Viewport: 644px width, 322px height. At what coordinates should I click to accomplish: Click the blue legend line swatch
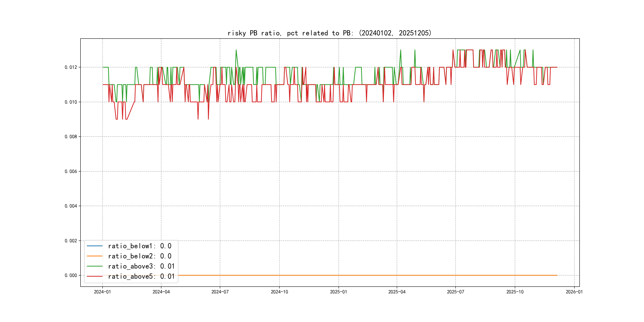pos(94,246)
